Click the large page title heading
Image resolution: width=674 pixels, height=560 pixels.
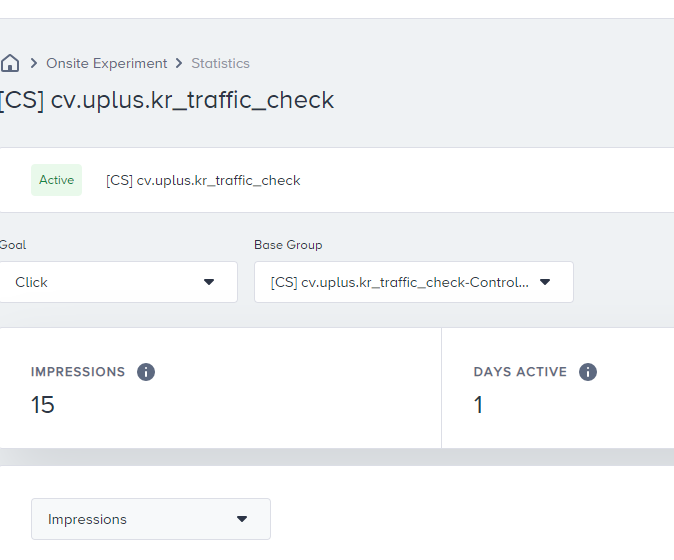click(x=167, y=100)
